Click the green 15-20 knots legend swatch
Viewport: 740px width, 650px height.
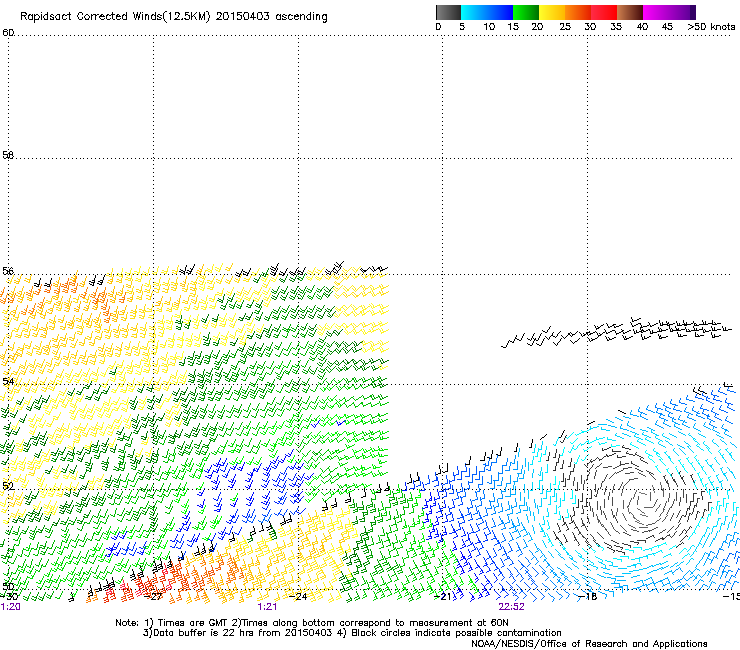[526, 12]
